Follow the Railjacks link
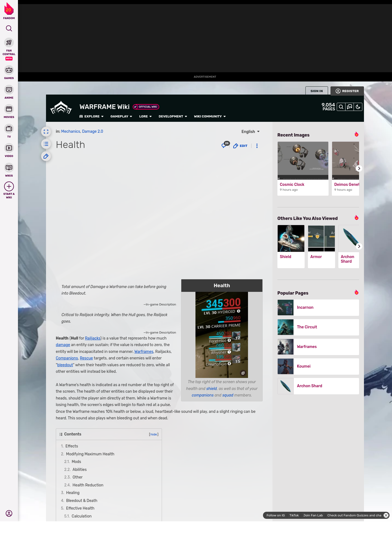Image resolution: width=392 pixels, height=545 pixels. (93, 338)
